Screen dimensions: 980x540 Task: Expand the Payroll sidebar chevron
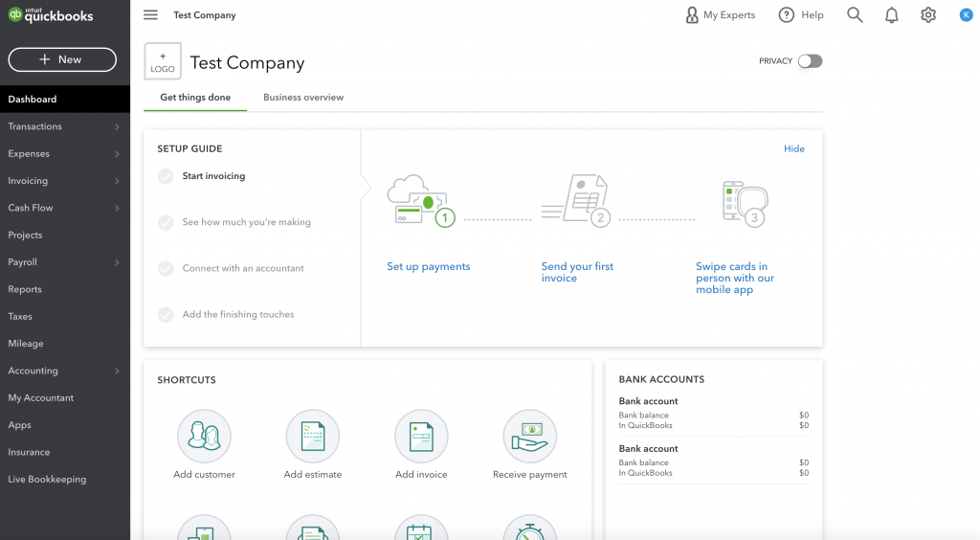117,262
